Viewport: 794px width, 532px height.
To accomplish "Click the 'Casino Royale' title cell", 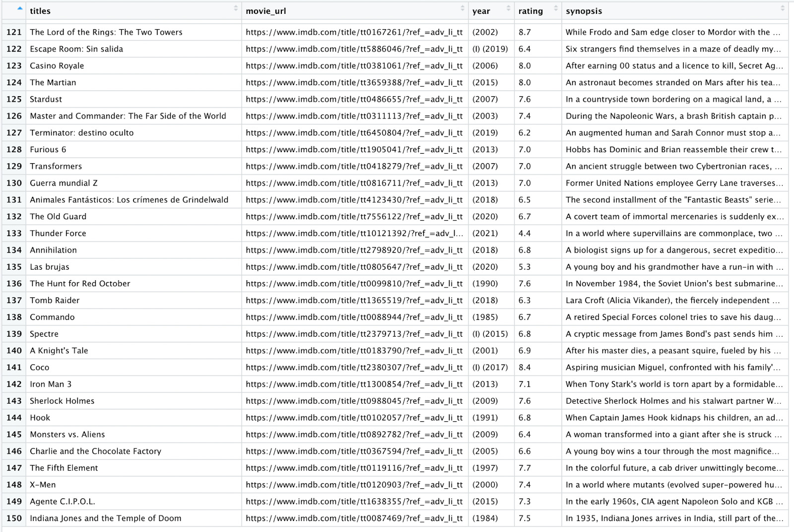I will click(133, 66).
